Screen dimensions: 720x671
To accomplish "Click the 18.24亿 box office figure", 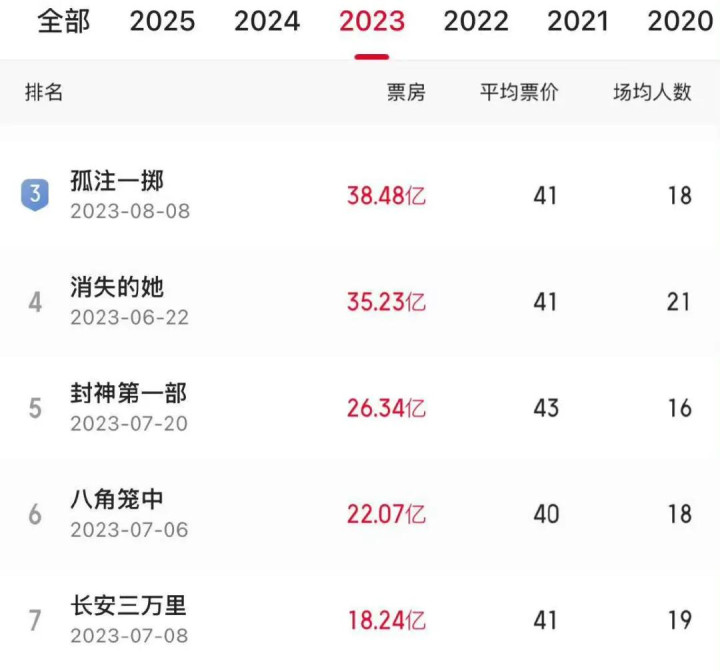I will tap(387, 620).
